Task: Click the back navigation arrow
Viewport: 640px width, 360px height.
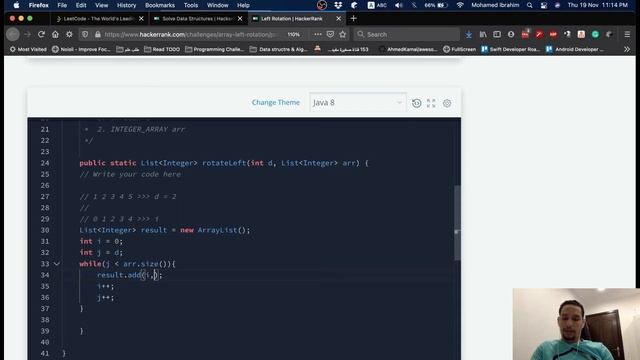Action: pos(13,35)
